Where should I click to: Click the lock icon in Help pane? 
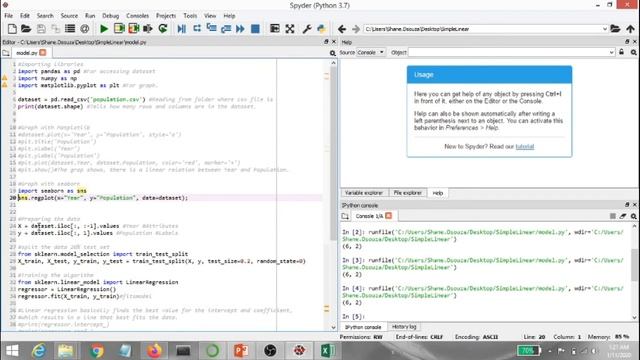coord(621,52)
